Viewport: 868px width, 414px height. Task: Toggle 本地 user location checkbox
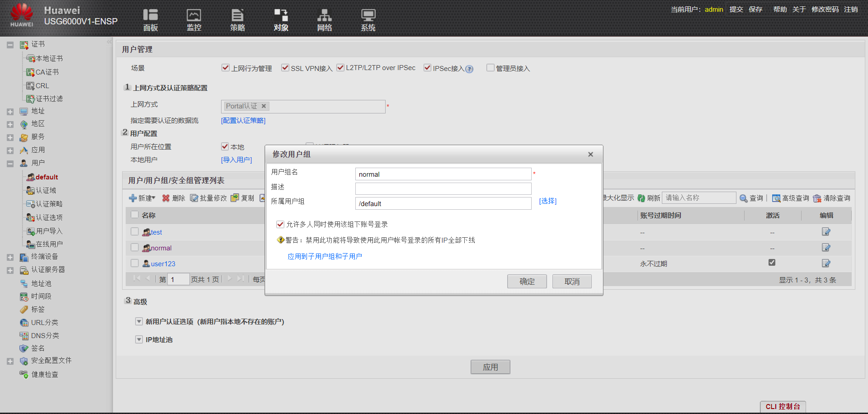(x=225, y=146)
